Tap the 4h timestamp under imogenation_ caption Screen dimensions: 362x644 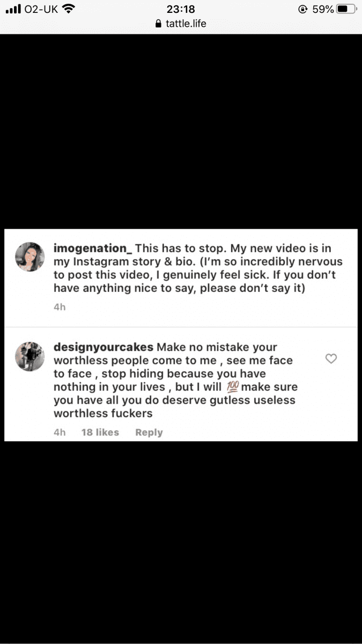tap(60, 308)
